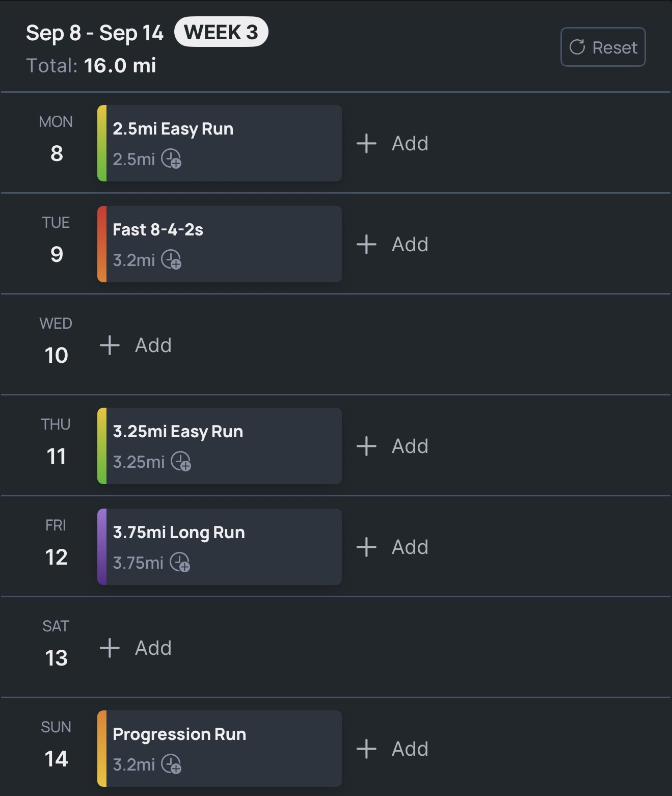Click the clock-plus icon on Progression Run

tap(171, 764)
